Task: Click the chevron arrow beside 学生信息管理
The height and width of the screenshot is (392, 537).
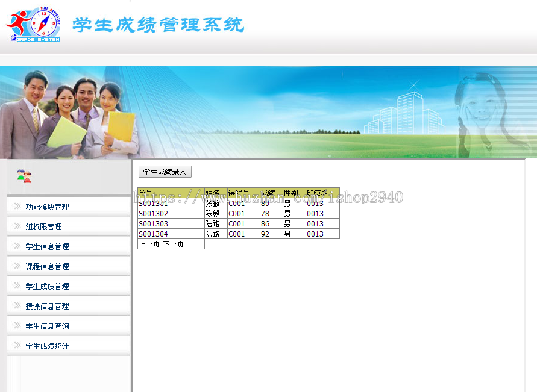Action: click(17, 246)
